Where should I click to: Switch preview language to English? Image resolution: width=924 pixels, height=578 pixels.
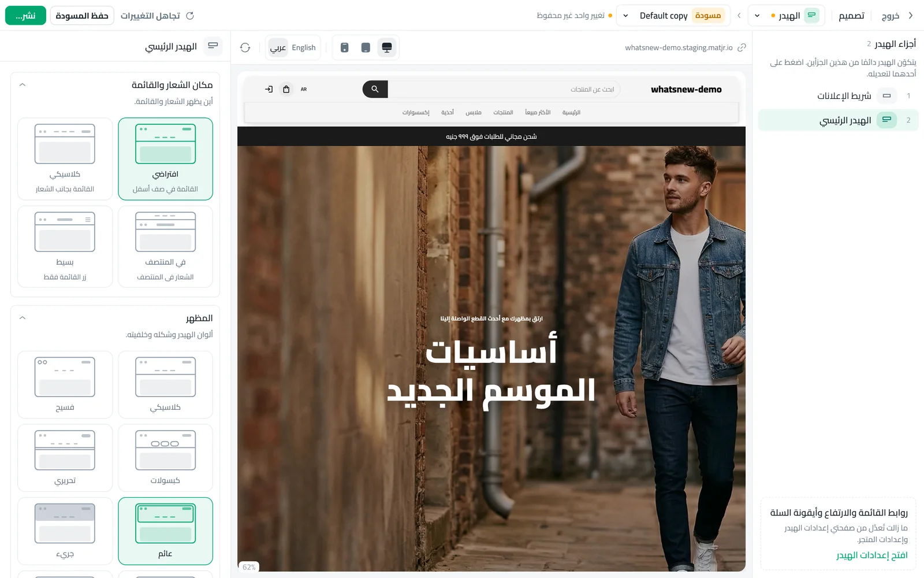coord(304,47)
